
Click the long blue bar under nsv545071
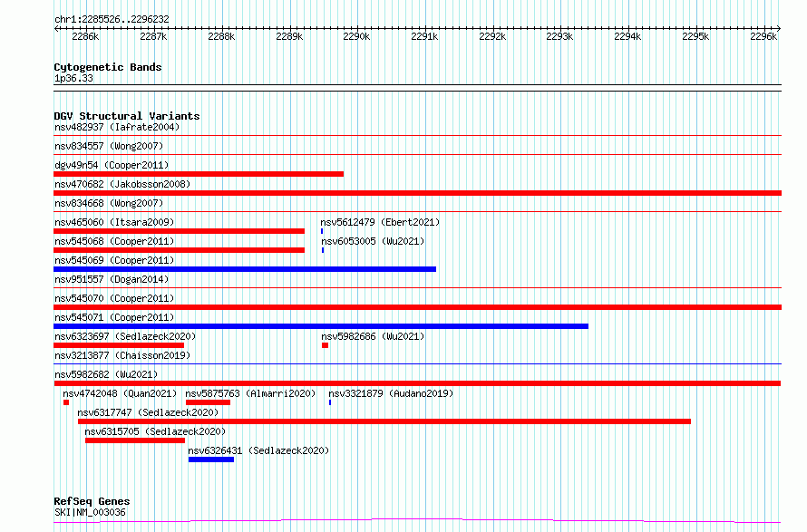click(321, 326)
